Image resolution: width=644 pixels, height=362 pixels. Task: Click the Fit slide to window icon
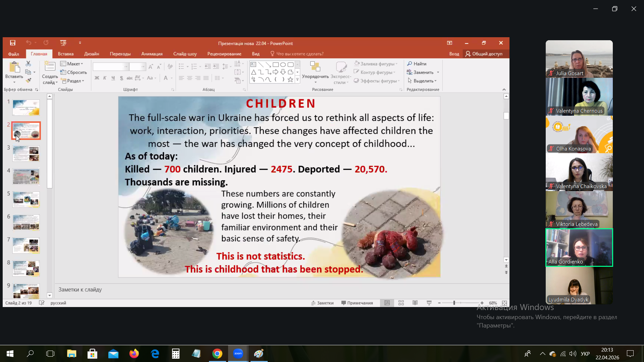point(504,303)
